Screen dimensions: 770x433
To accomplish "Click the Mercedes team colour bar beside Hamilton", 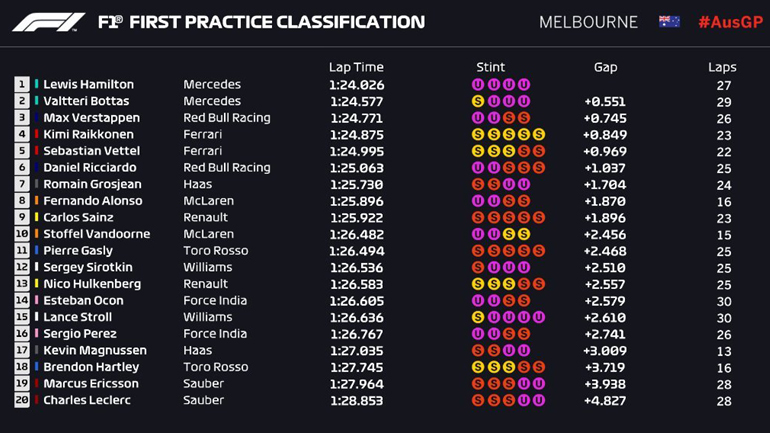I will tap(37, 85).
